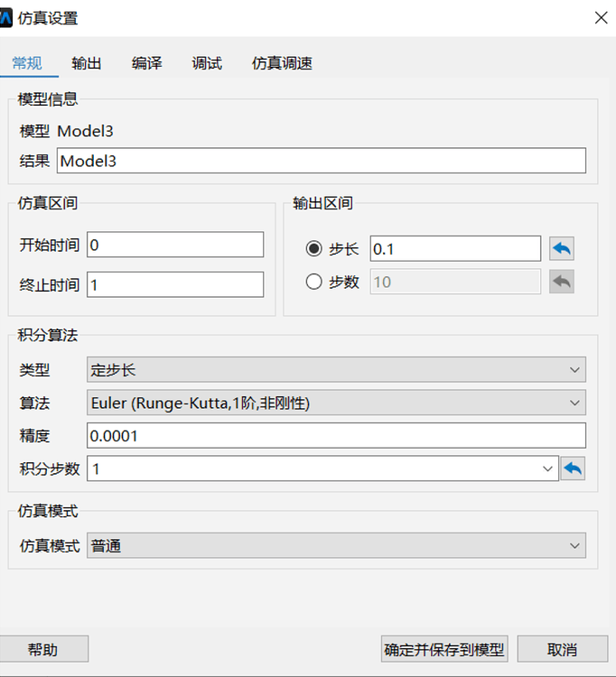
Task: Select the 步数 radio button
Action: [313, 282]
